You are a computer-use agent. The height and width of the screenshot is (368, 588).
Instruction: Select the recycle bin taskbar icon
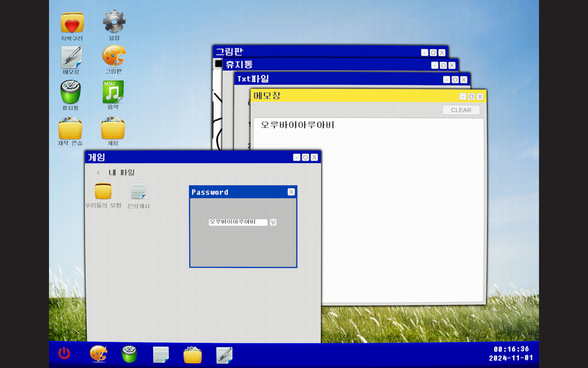pyautogui.click(x=129, y=354)
